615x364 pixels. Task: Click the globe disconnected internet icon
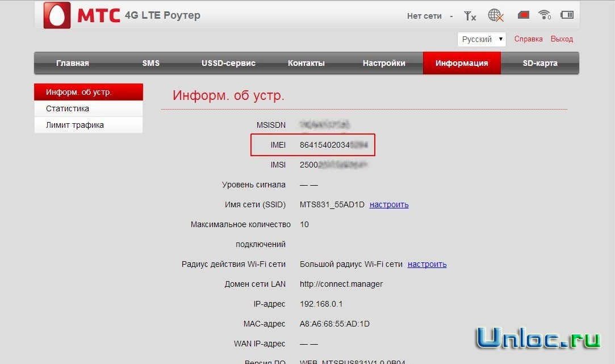click(496, 15)
